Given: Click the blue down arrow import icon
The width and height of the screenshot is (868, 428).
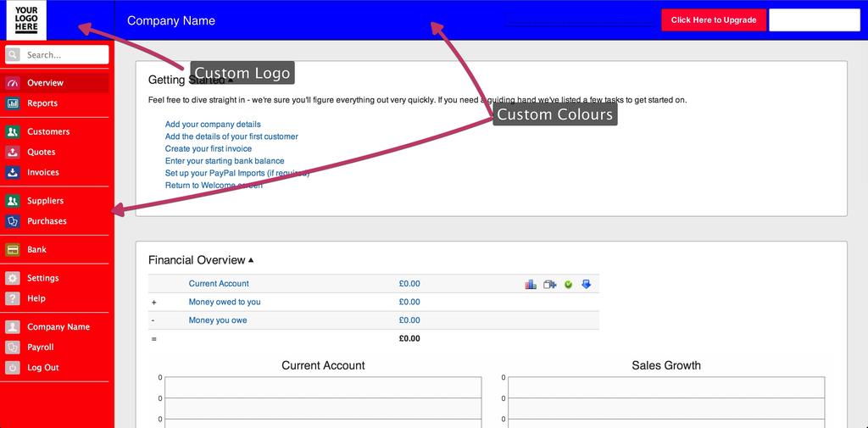Looking at the screenshot, I should click(x=586, y=284).
